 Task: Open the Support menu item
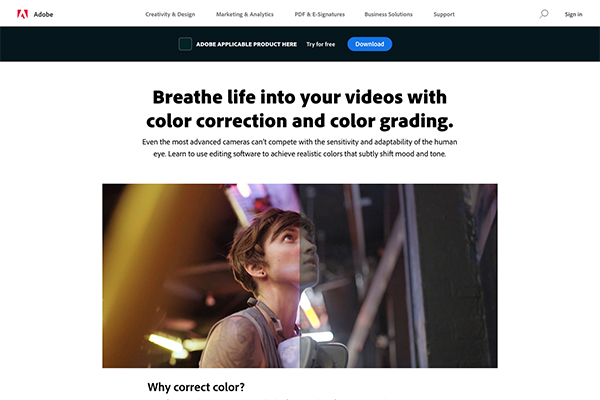[444, 14]
